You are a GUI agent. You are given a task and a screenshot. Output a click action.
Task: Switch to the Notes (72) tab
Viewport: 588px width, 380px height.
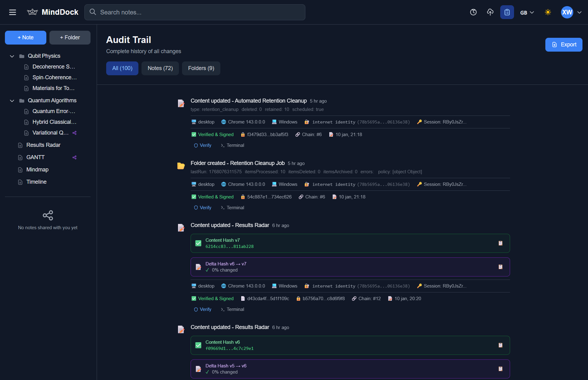tap(160, 68)
